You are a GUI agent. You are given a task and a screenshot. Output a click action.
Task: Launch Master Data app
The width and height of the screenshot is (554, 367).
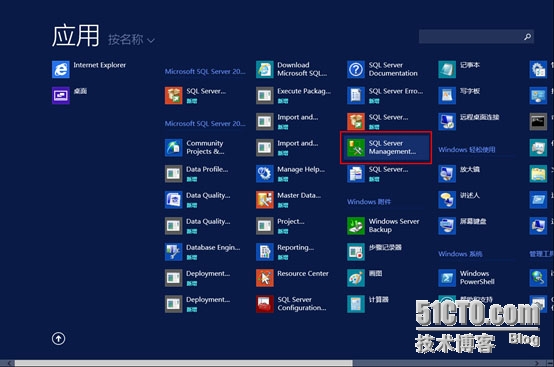289,200
